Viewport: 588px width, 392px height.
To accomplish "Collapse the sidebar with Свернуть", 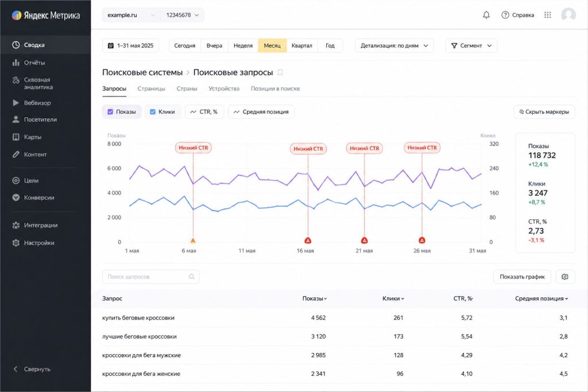I will [32, 369].
